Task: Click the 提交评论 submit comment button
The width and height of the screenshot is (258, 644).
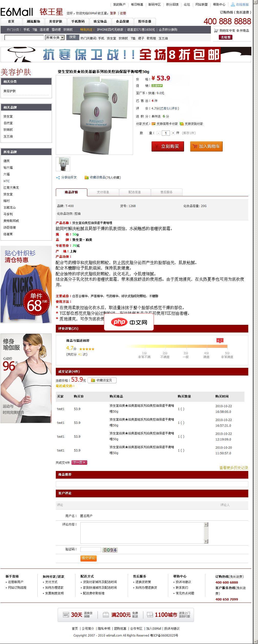Action: point(89,558)
